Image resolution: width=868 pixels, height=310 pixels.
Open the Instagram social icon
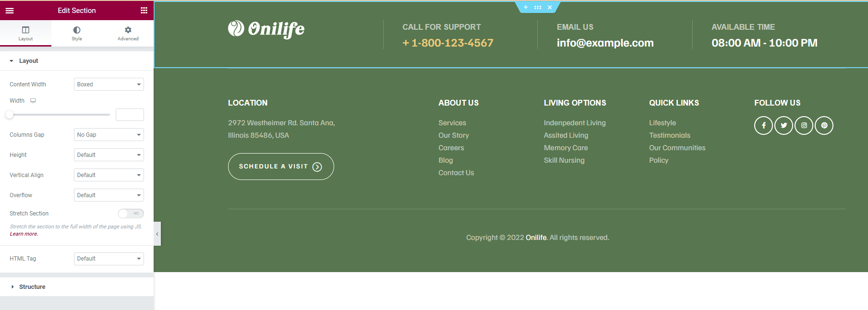(804, 126)
